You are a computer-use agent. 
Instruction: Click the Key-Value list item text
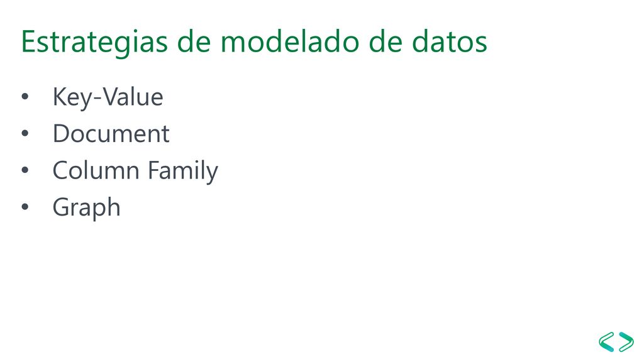click(108, 97)
